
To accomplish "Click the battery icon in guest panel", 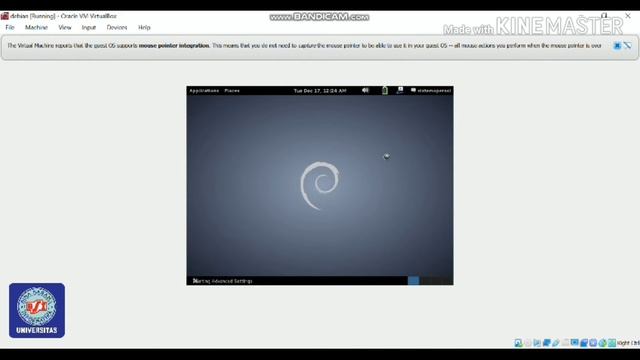I will pyautogui.click(x=384, y=90).
